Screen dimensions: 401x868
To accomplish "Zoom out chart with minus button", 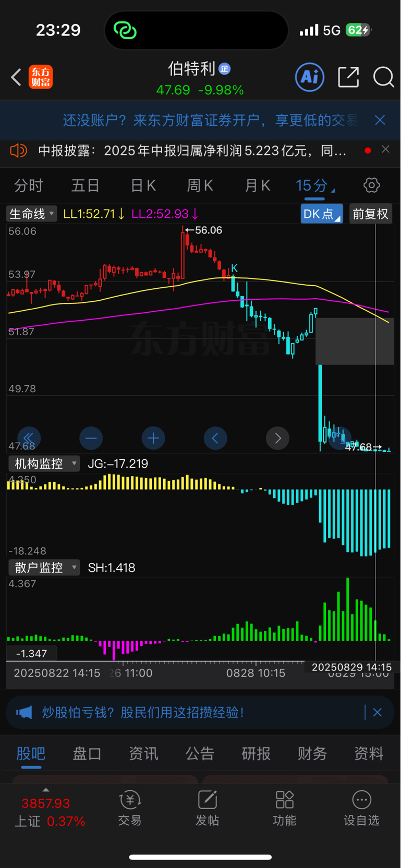I will point(91,438).
